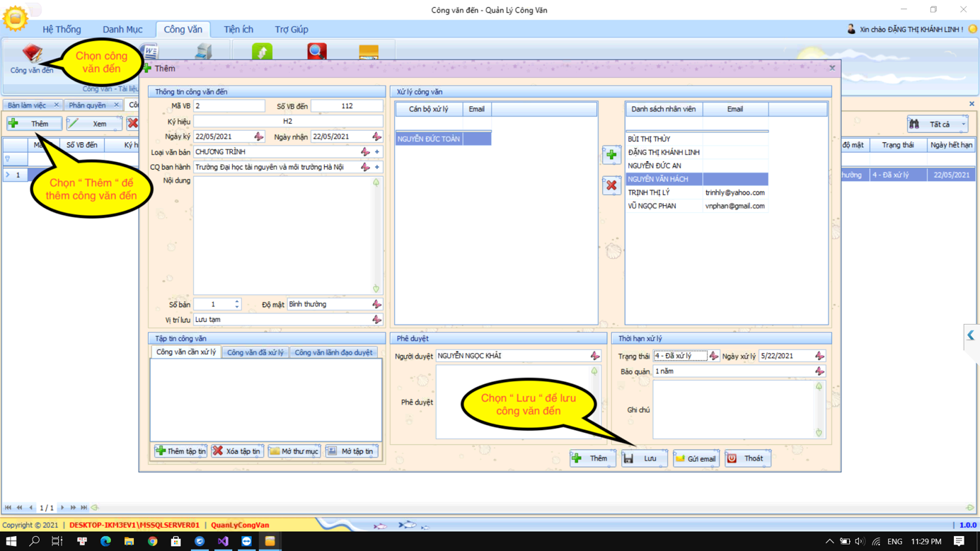The image size is (980, 551).
Task: Open the Danh Mục menu
Action: 122,30
